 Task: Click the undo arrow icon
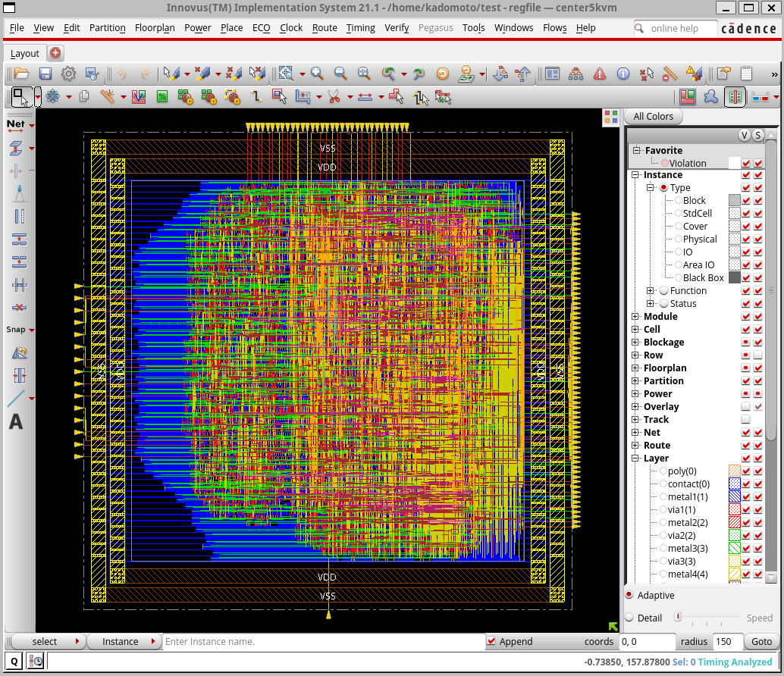pos(122,74)
